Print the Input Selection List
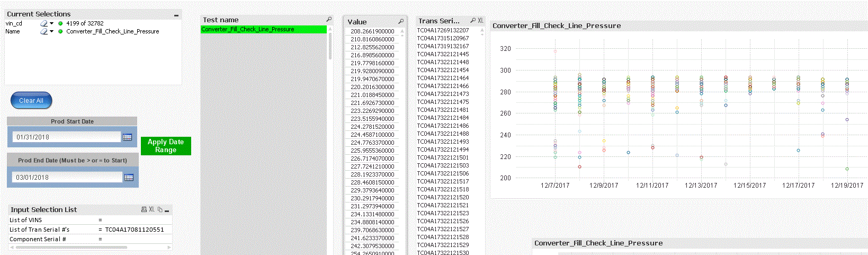 pyautogui.click(x=144, y=209)
